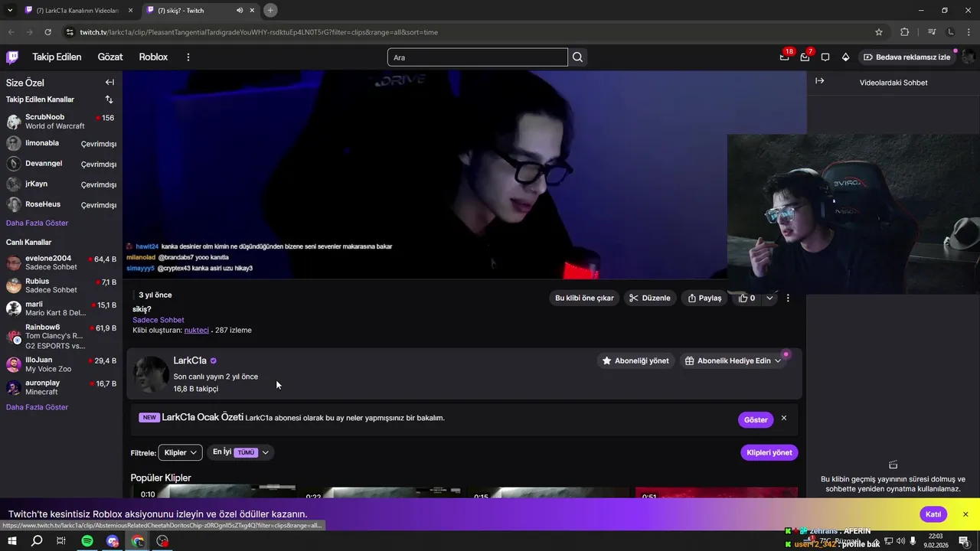The width and height of the screenshot is (980, 551).
Task: Open notifications inbox with 7 badge
Action: click(805, 57)
